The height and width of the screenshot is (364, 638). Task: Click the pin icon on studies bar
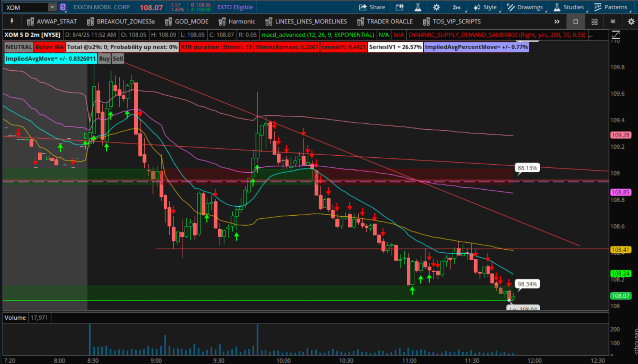pyautogui.click(x=12, y=21)
